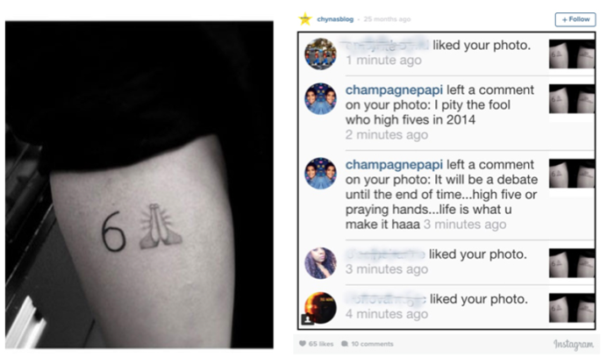This screenshot has width=607, height=364.
Task: Click the speech bubble comments icon
Action: click(x=345, y=344)
